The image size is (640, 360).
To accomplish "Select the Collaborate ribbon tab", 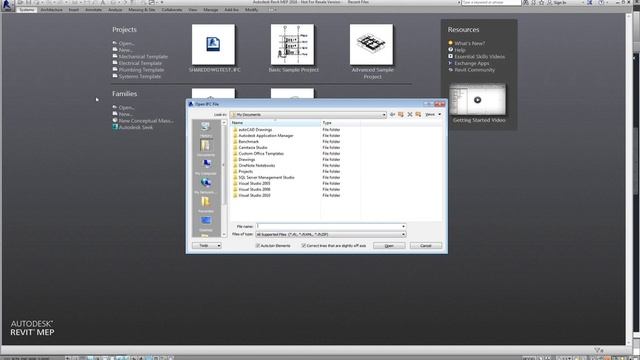I will (x=172, y=10).
